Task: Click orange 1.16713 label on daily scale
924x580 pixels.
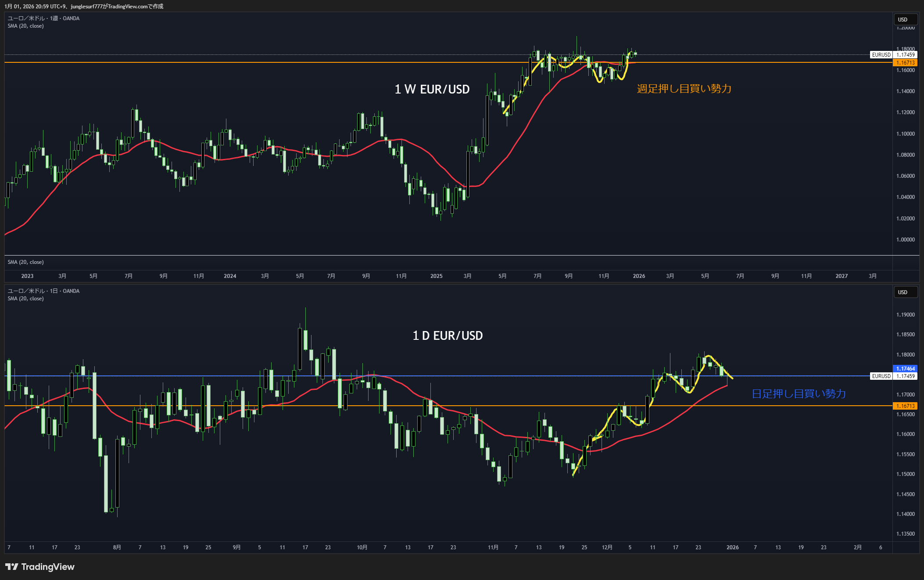Action: (x=905, y=406)
